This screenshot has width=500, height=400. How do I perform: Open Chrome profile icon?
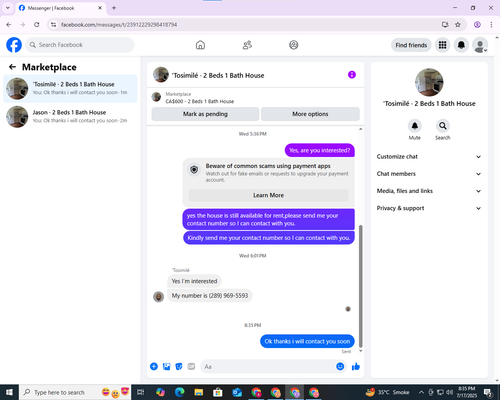[477, 25]
